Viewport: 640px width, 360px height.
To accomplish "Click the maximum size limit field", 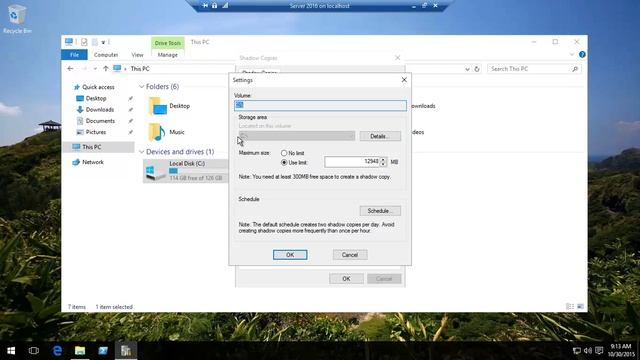I will [x=352, y=162].
